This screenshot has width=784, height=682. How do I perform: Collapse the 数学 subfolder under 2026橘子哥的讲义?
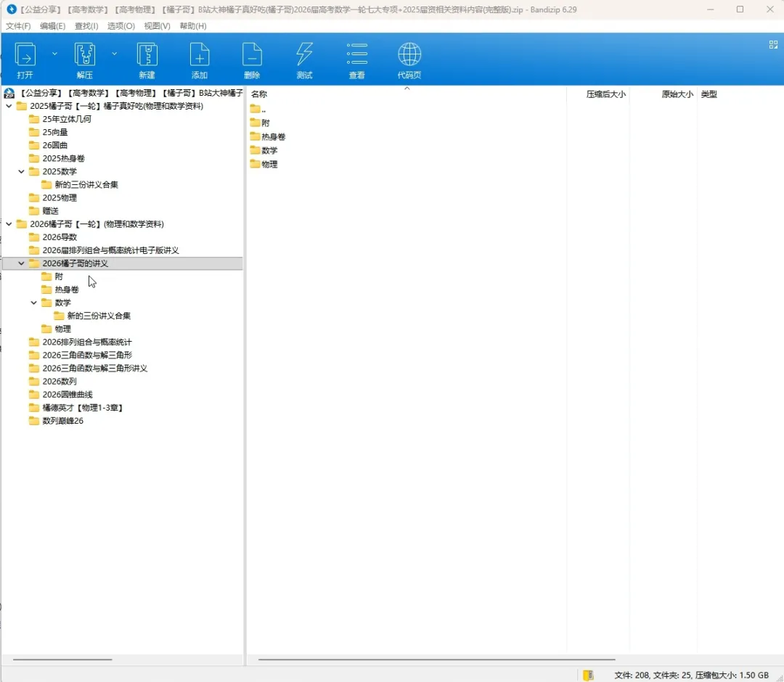coord(34,303)
